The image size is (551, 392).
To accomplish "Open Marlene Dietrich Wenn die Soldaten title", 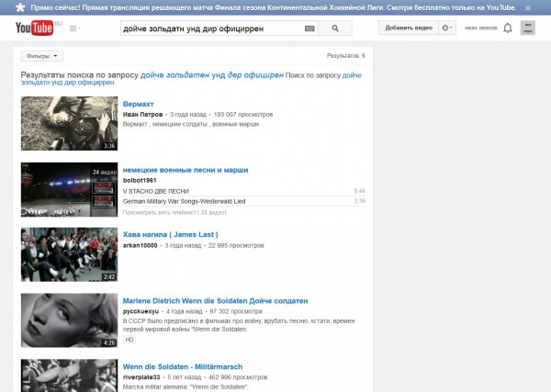I will click(215, 301).
